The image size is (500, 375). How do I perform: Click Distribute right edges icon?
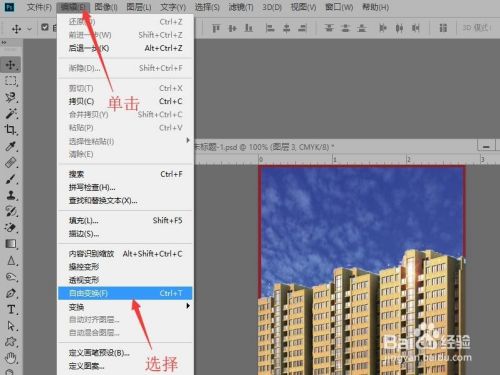point(415,28)
